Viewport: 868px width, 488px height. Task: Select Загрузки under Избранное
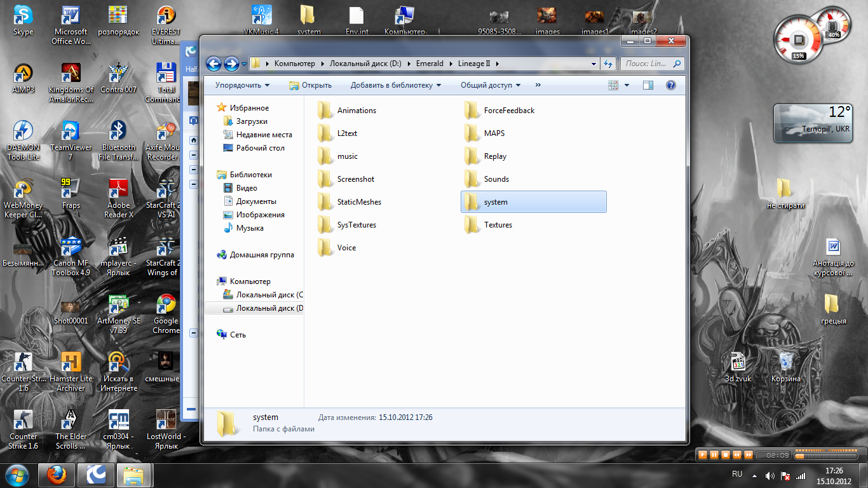245,121
